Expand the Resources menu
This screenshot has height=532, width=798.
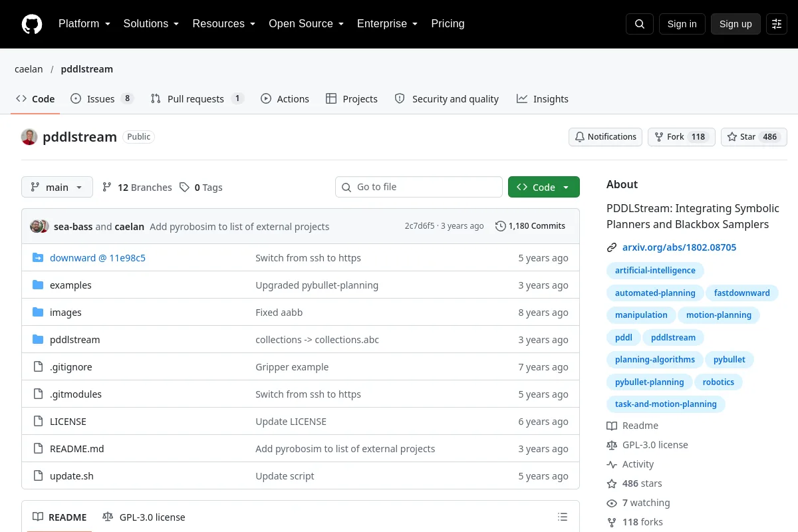[x=223, y=24]
